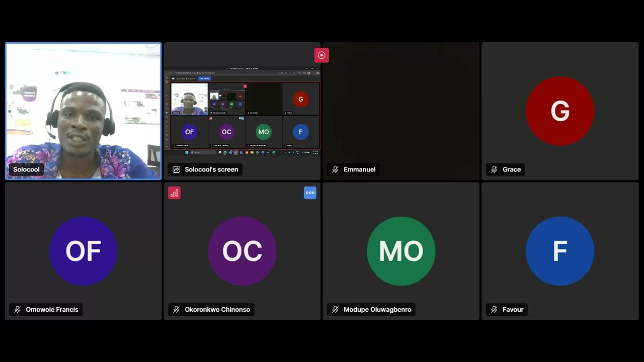Click the Emmanuel name text
This screenshot has width=644, height=362.
point(359,169)
